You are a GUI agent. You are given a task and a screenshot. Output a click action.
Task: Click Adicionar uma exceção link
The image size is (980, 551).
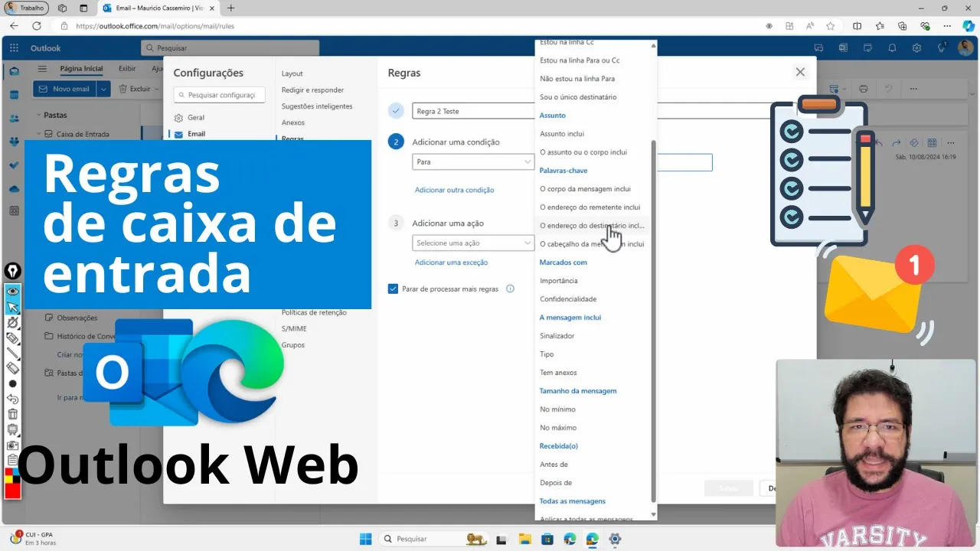[451, 262]
